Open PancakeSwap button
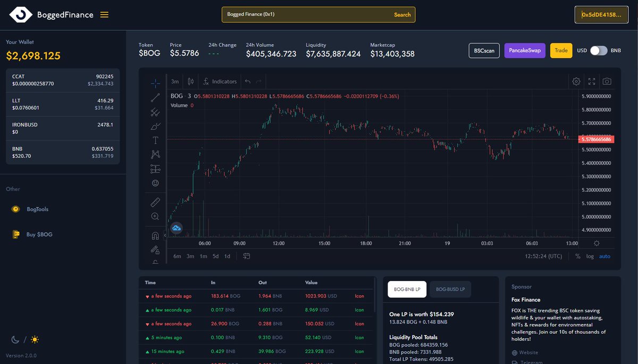The height and width of the screenshot is (364, 638). pos(525,50)
